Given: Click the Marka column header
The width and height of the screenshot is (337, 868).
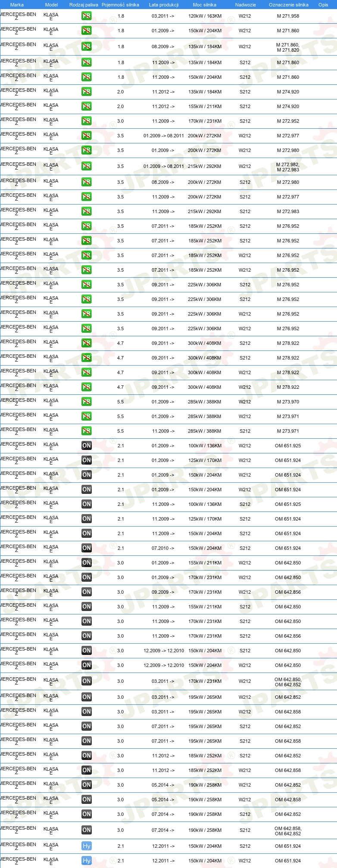Looking at the screenshot, I should coord(17,5).
